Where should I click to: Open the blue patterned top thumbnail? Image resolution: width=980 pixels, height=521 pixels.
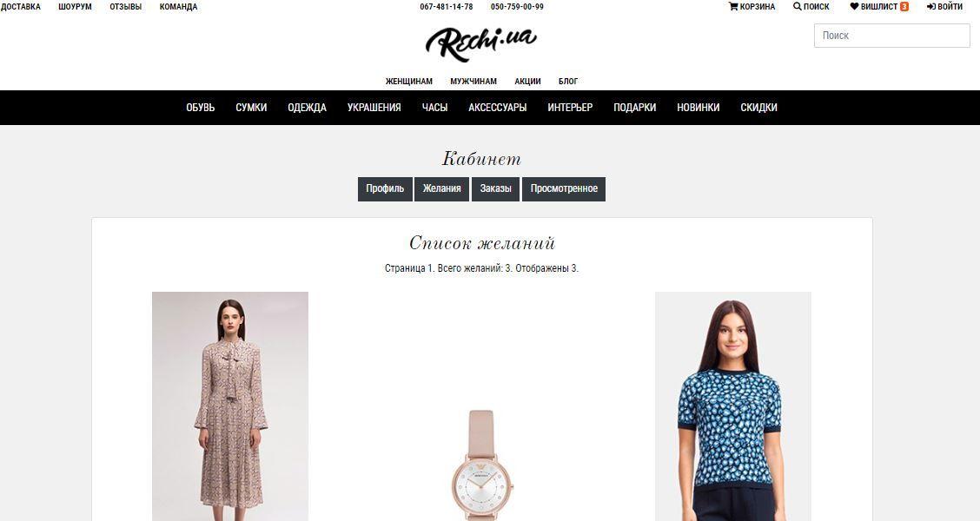coord(733,406)
